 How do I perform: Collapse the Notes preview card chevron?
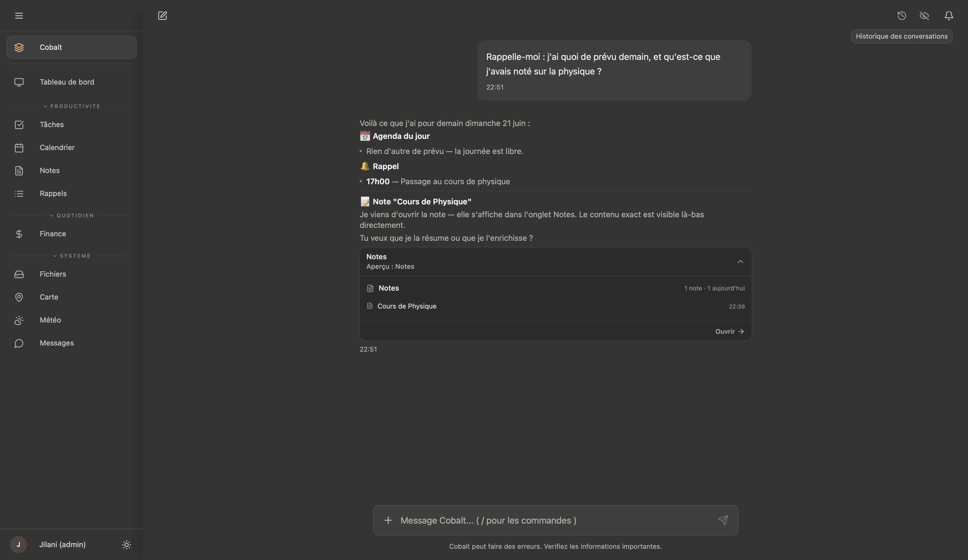[740, 262]
